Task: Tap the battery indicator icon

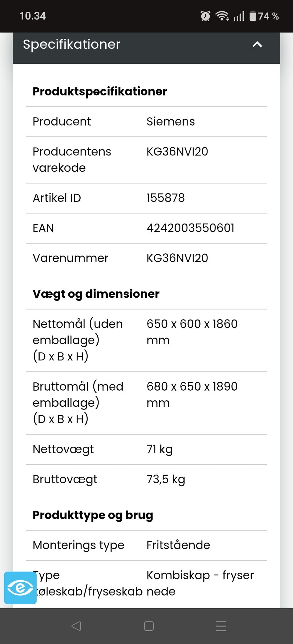Action: [x=253, y=16]
